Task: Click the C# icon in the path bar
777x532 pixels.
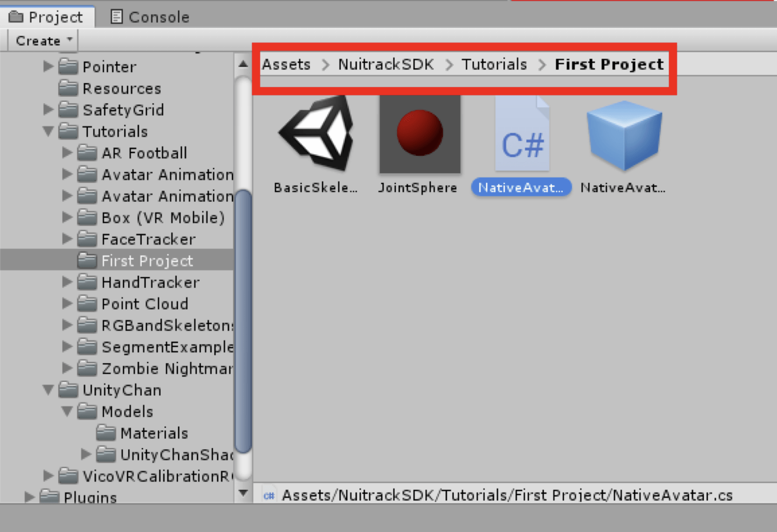Action: click(269, 496)
